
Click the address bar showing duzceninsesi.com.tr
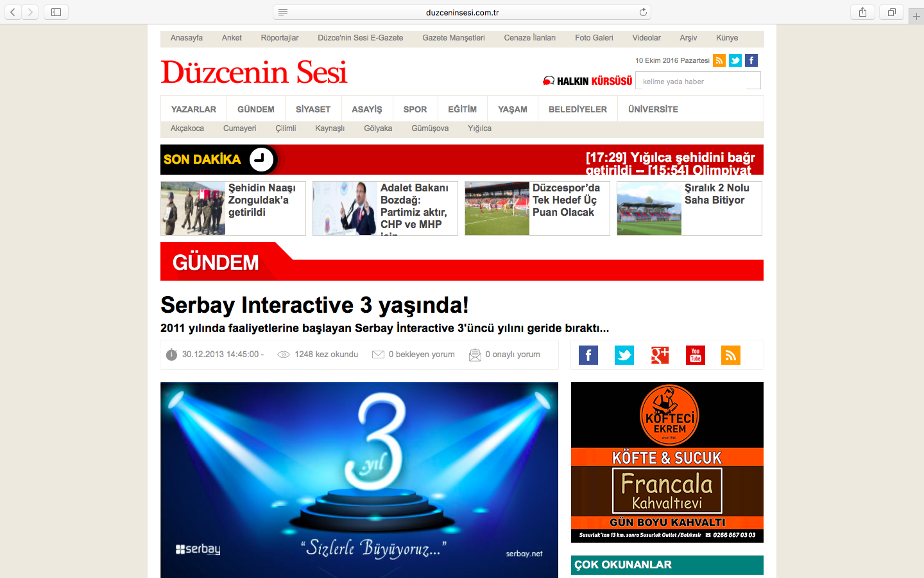462,12
